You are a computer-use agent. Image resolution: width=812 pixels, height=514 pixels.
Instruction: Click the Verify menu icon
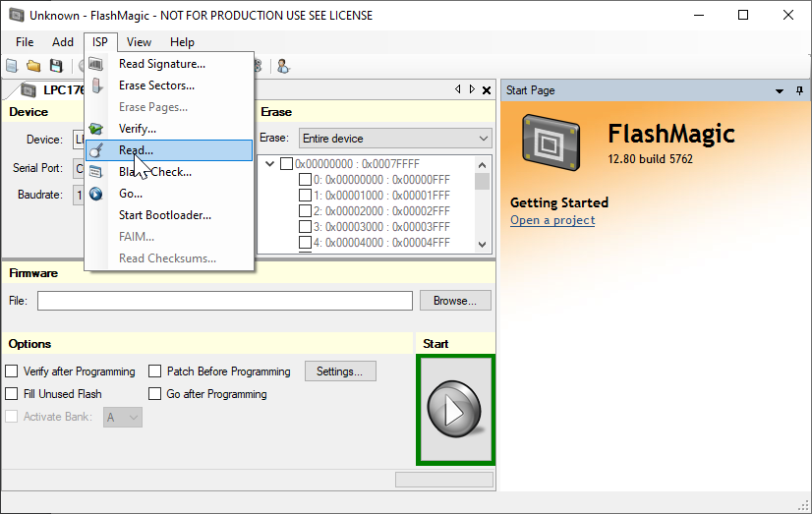point(95,129)
